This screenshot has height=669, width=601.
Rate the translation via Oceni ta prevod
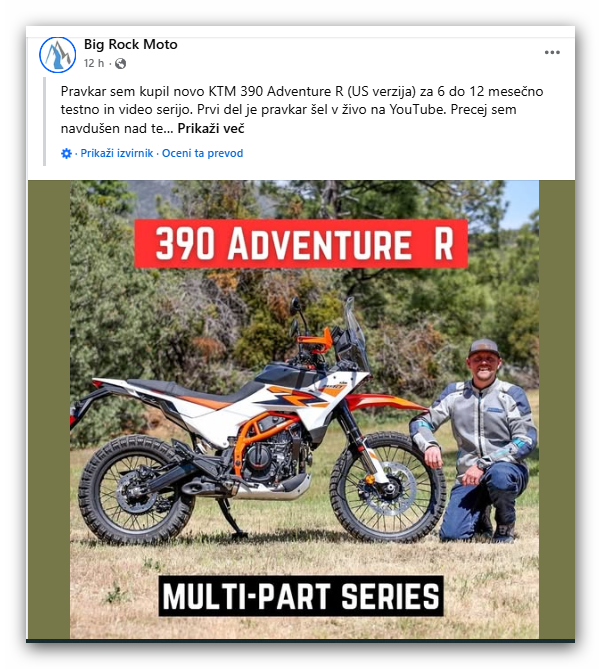[x=202, y=153]
